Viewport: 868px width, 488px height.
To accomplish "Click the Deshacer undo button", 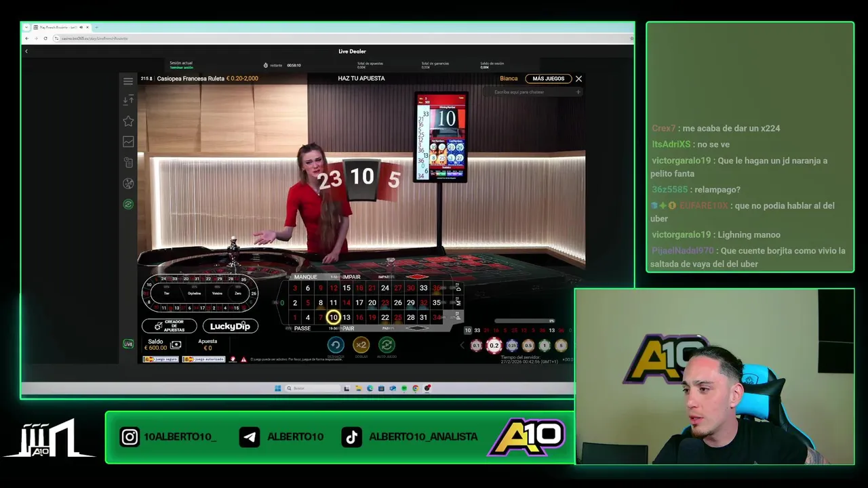I will pos(336,345).
